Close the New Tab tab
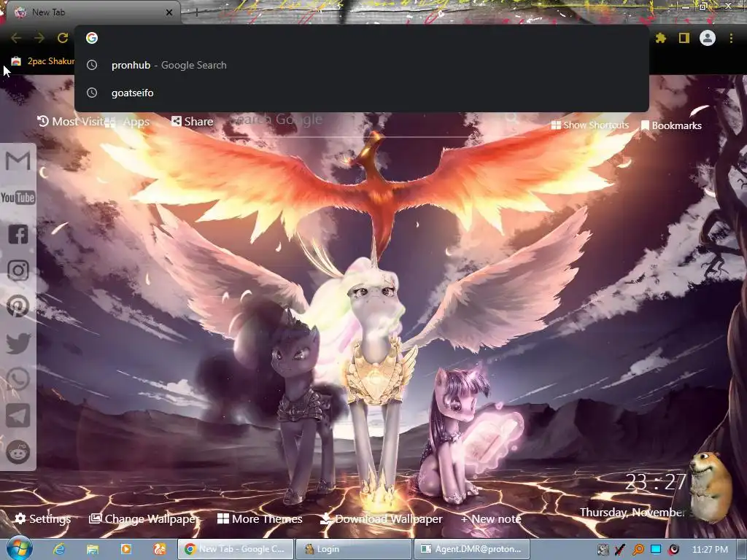The height and width of the screenshot is (560, 747). [x=169, y=12]
